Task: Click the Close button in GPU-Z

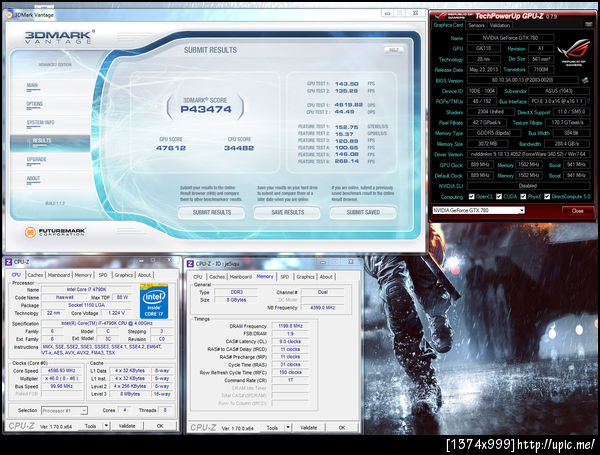Action: 578,211
